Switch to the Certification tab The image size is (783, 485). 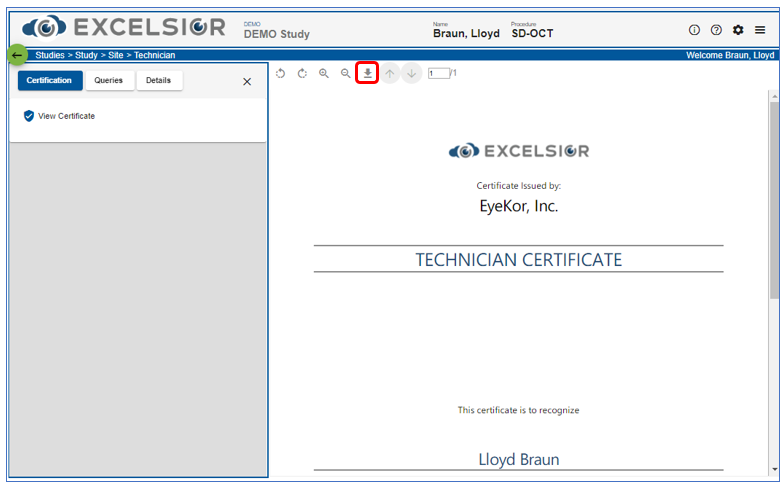pos(50,80)
